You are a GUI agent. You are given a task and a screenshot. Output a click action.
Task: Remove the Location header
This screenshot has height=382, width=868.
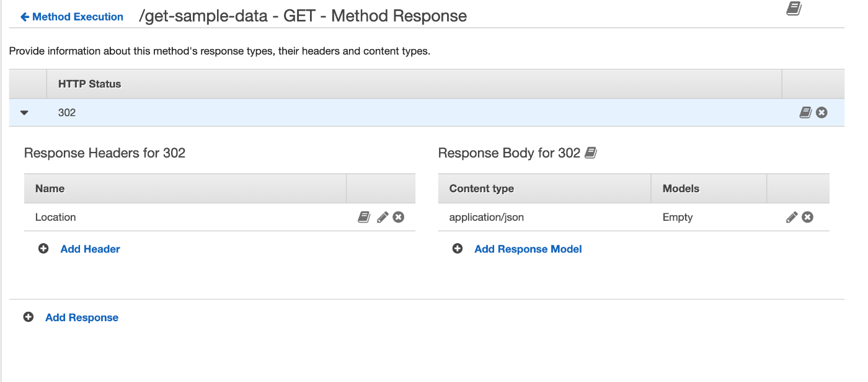coord(399,217)
